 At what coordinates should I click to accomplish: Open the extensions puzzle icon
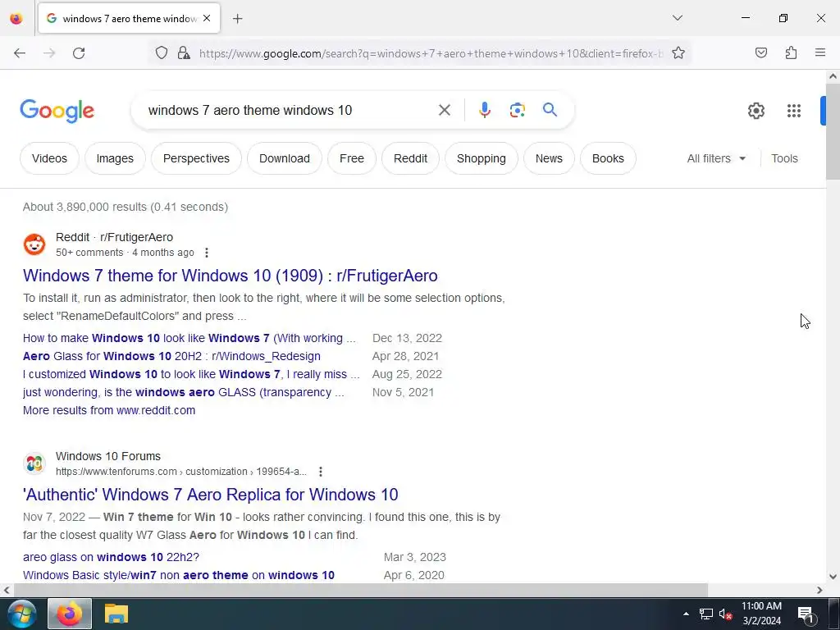coord(791,52)
